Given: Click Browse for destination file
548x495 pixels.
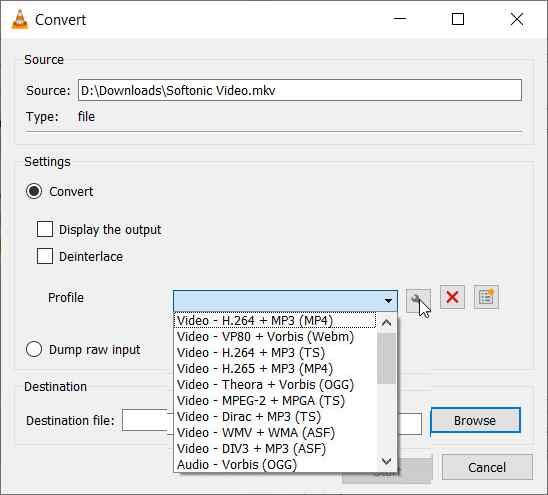Looking at the screenshot, I should (475, 420).
